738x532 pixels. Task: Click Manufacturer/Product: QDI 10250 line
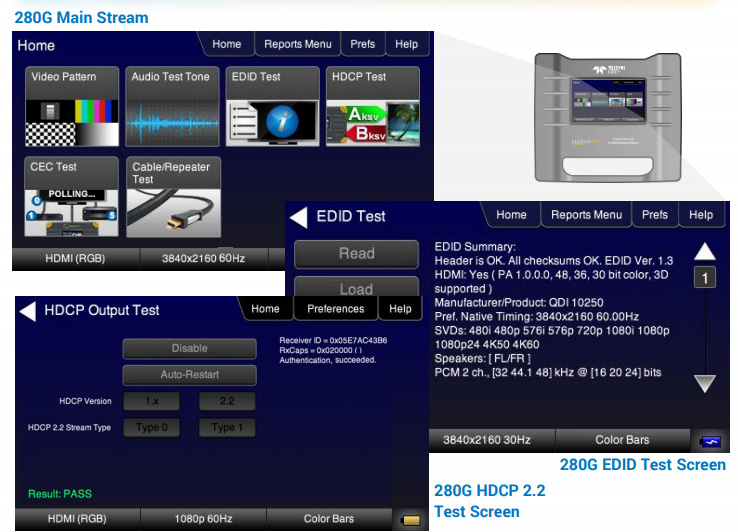pos(519,303)
